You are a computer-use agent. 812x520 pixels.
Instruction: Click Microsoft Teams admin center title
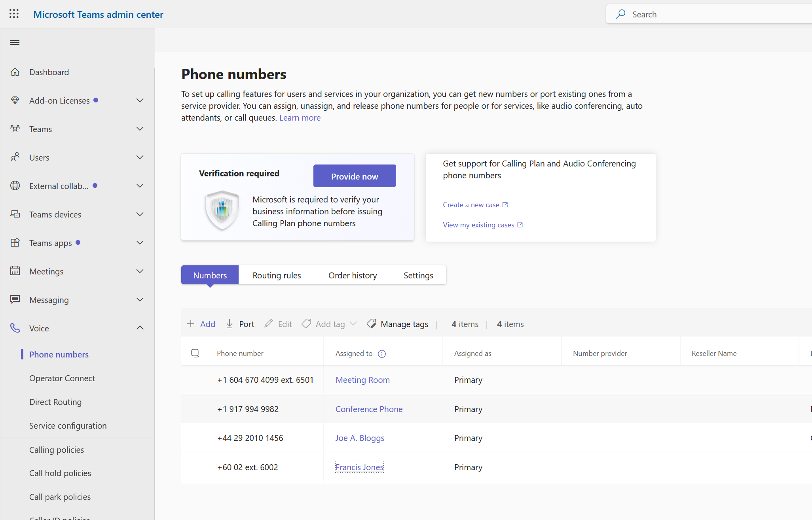click(98, 14)
